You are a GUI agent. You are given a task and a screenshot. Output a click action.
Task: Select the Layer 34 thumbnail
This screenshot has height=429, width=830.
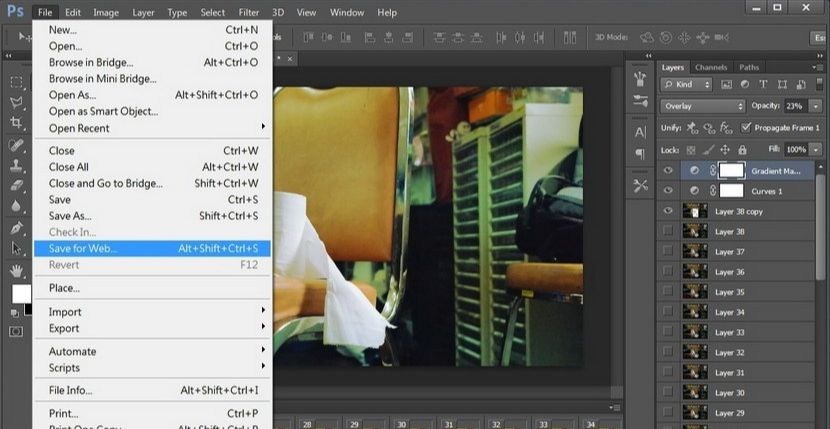695,312
